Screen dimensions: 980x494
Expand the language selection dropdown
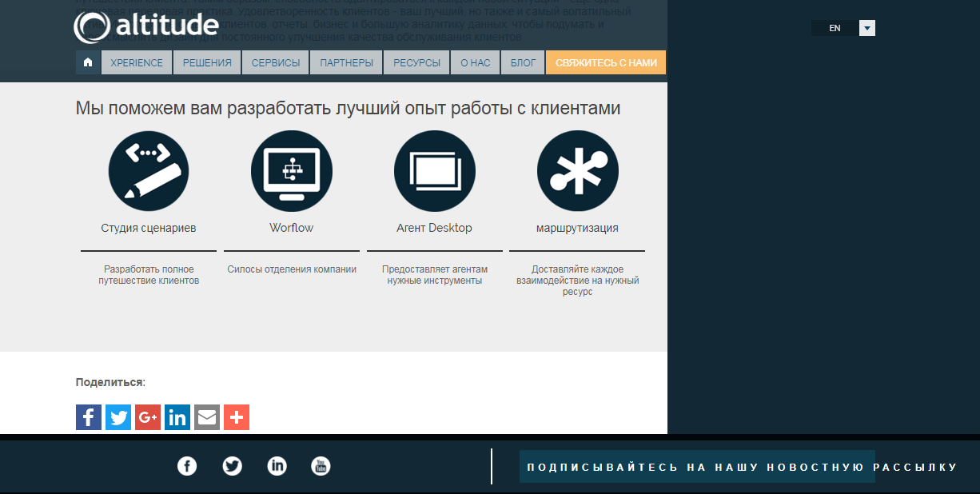pyautogui.click(x=866, y=27)
